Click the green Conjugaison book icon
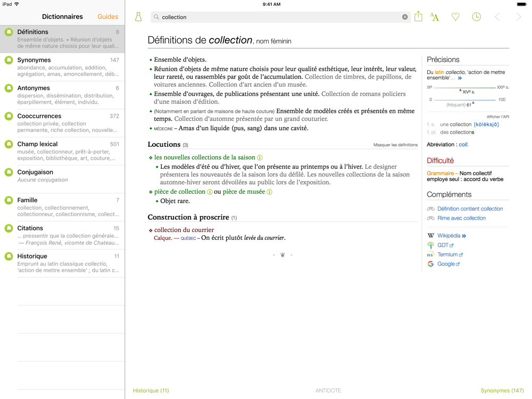Viewport: 532px width, 399px height. 9,172
